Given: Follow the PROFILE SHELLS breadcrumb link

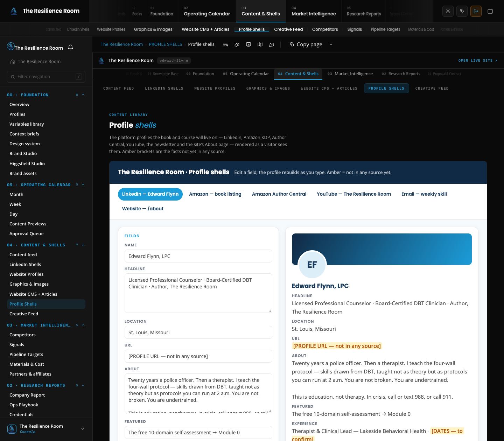Looking at the screenshot, I should pyautogui.click(x=165, y=44).
